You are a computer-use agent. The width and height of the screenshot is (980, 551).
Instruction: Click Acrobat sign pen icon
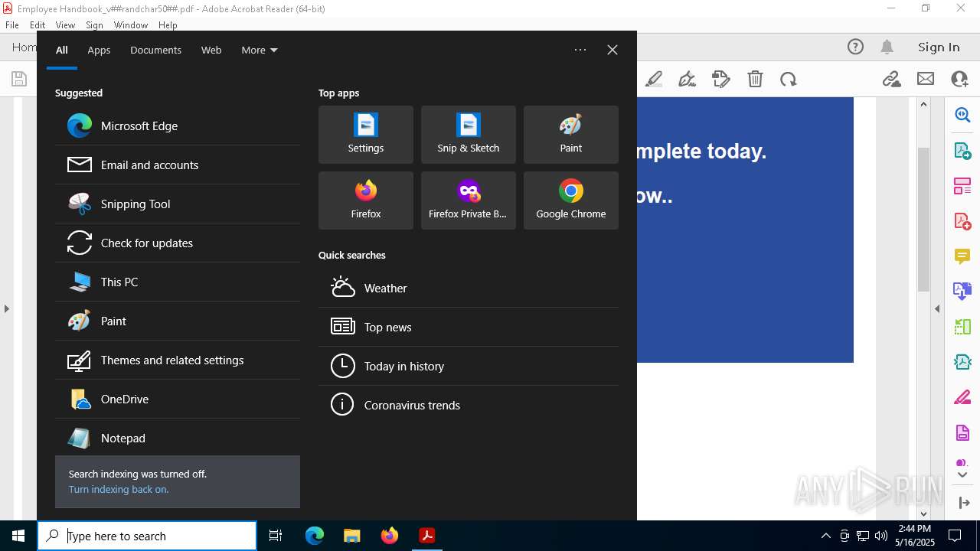coord(687,79)
